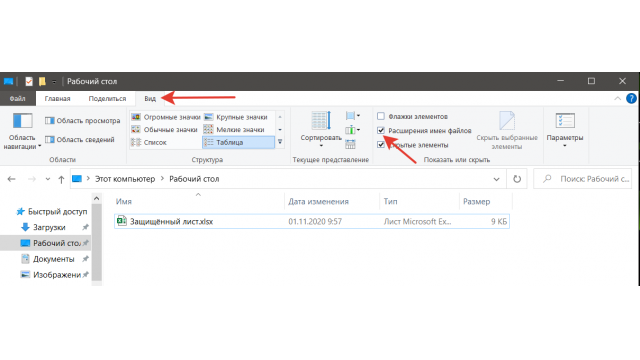Switch to the Главная tab
The image size is (640, 360).
click(x=57, y=98)
